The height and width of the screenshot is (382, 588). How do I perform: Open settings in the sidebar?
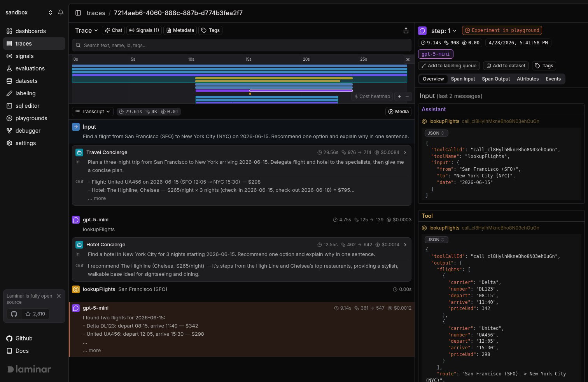point(34,143)
